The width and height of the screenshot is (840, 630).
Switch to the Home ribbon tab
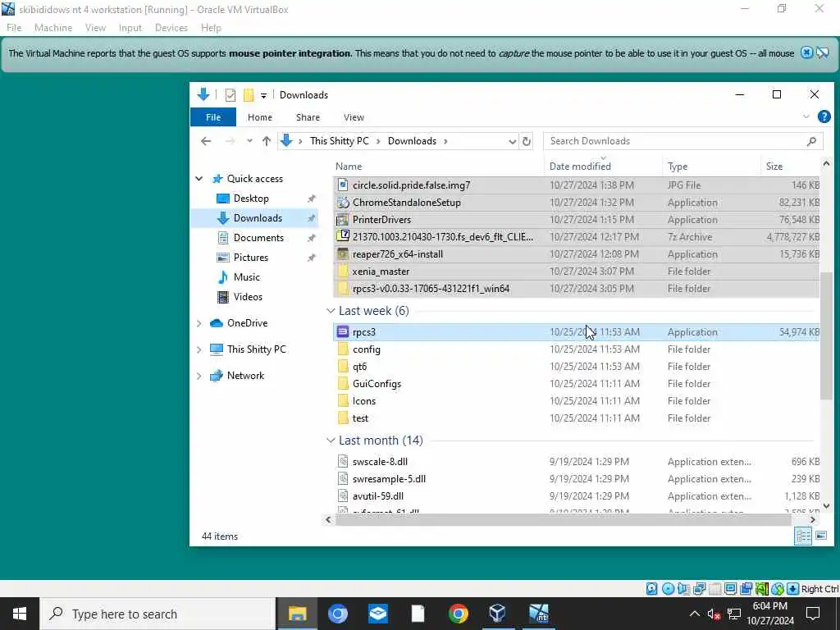click(x=260, y=116)
